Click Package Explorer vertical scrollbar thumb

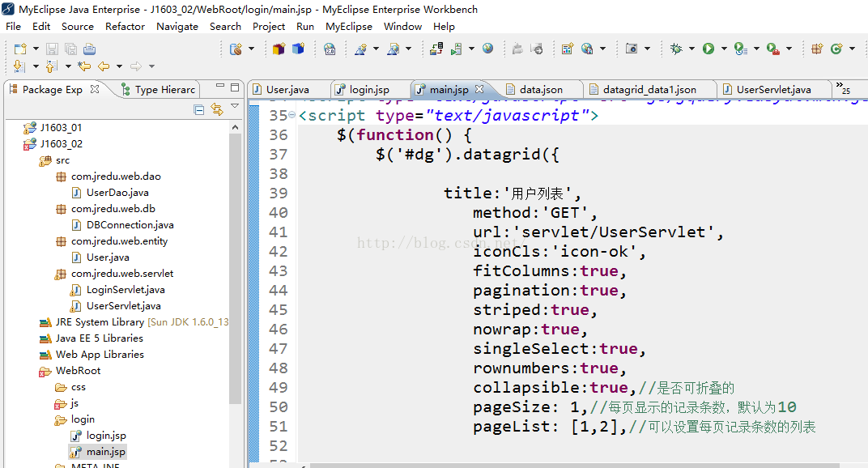[236, 269]
